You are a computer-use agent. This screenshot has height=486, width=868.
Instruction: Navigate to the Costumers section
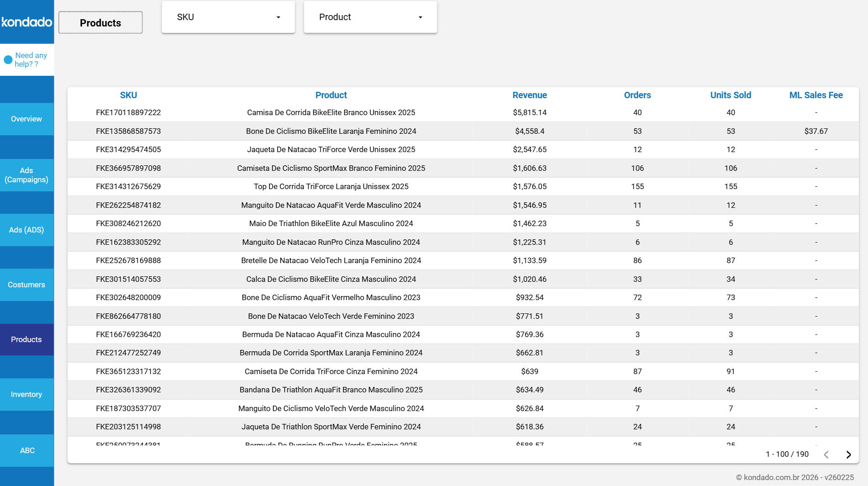pos(26,285)
